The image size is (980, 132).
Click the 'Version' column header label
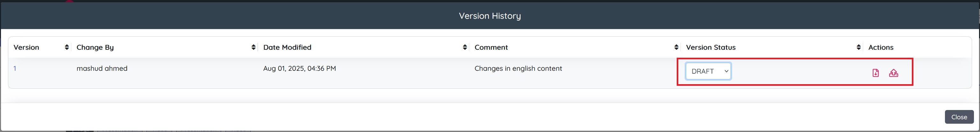coord(26,47)
